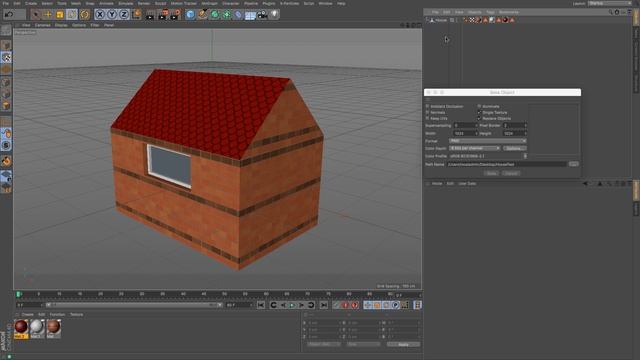Select the circular-arrows Rotate tool icon
Viewport: 640px width, 360px height.
[84, 15]
